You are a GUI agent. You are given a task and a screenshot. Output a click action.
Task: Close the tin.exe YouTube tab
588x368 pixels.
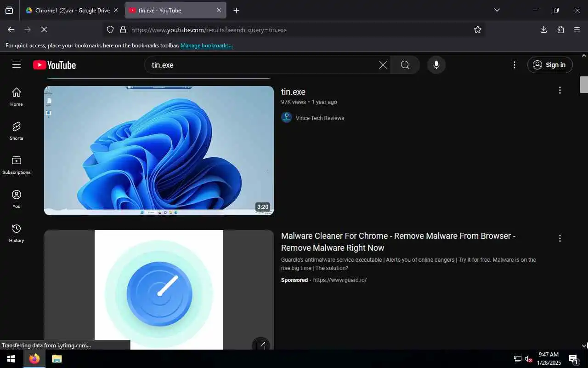[219, 10]
